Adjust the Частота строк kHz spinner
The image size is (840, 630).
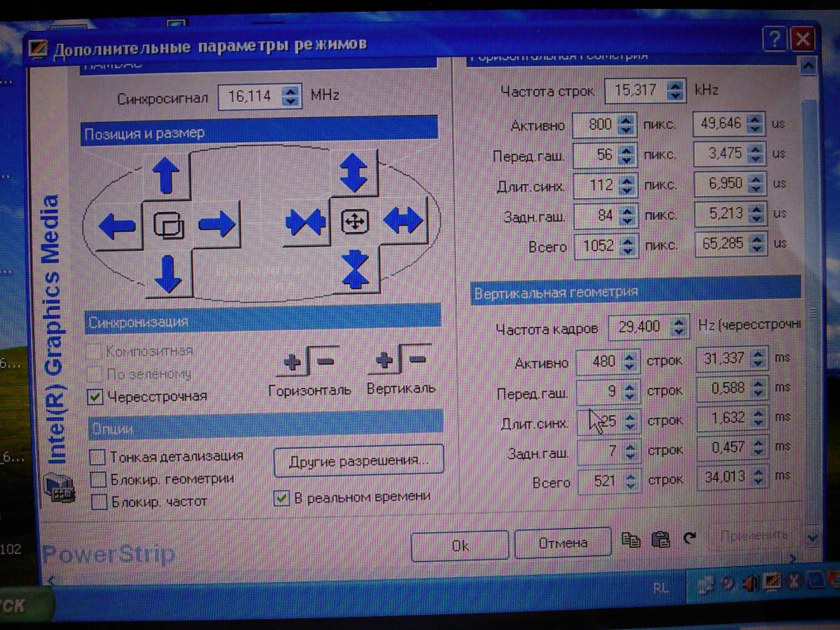(675, 91)
